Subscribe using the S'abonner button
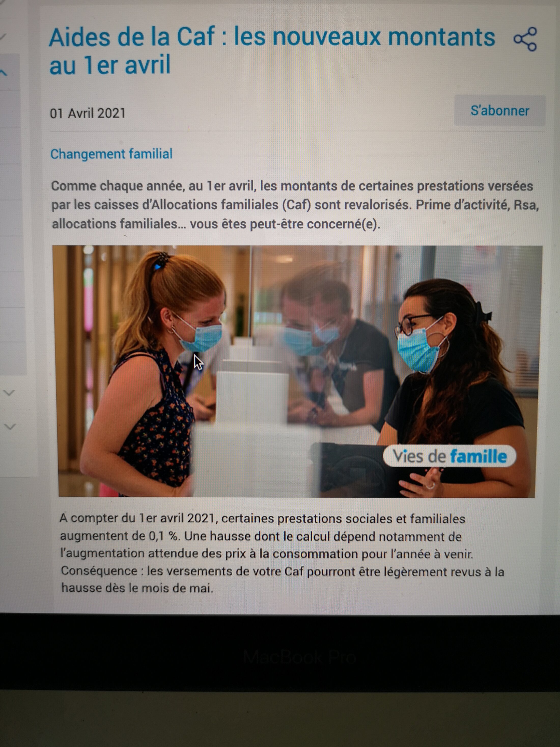560x747 pixels. 500,111
